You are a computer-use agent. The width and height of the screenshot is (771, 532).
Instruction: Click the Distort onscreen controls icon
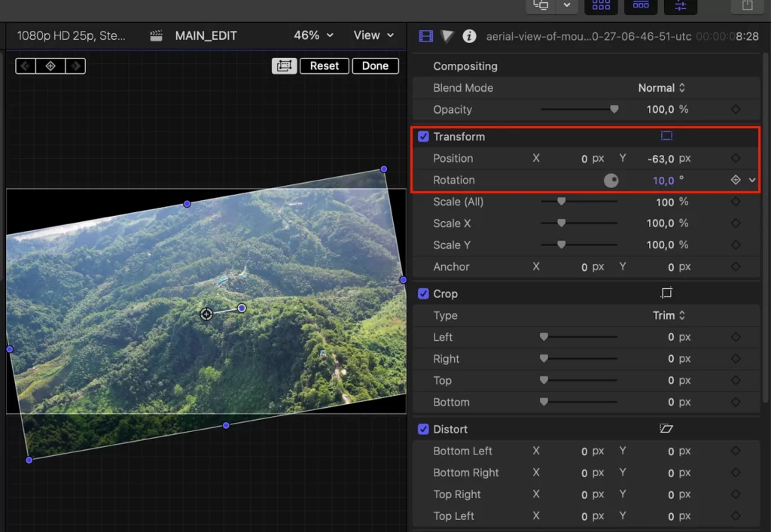coord(666,429)
